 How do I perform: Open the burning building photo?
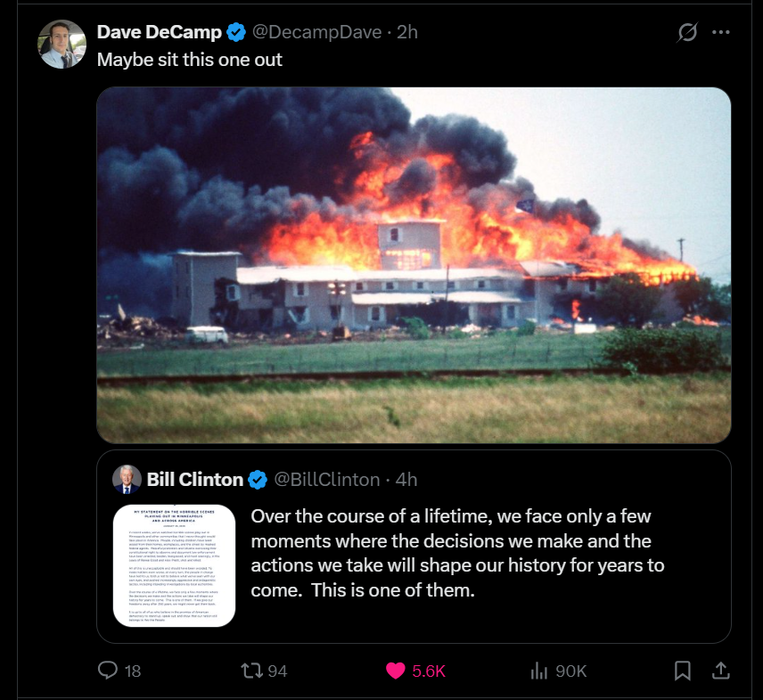click(x=414, y=265)
